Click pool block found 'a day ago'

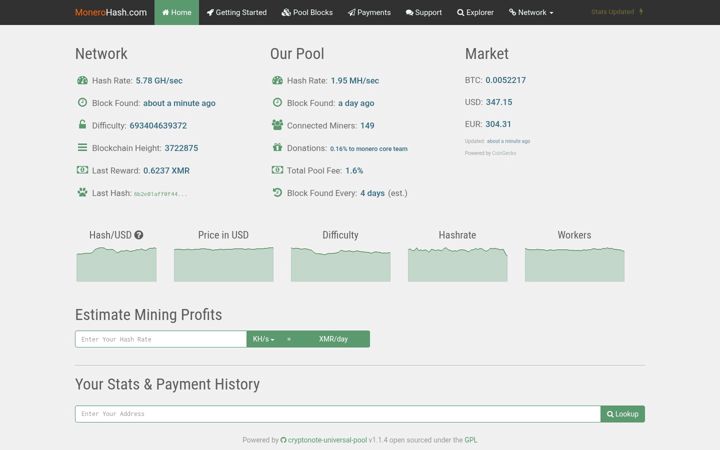(356, 103)
